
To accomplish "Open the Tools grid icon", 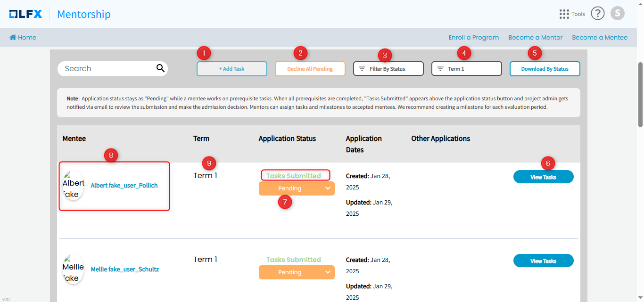I will (564, 14).
